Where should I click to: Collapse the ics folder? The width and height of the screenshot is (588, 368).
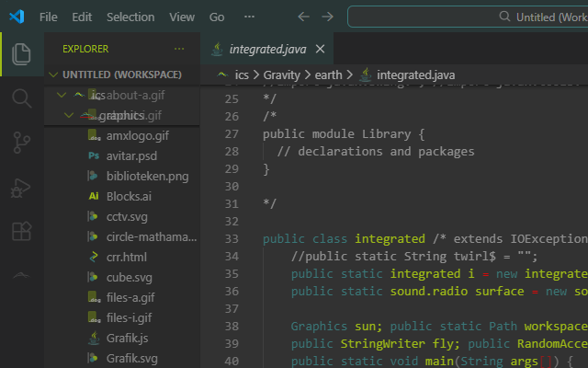(62, 95)
